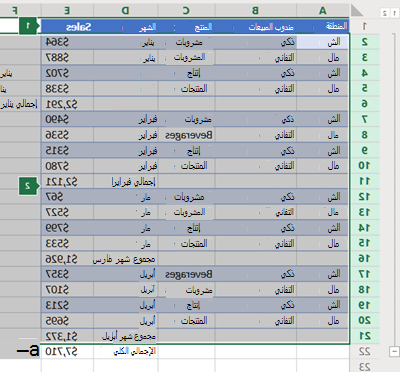Viewport: 400px width, 372px height.
Task: Select row 18 header
Action: pyautogui.click(x=365, y=290)
